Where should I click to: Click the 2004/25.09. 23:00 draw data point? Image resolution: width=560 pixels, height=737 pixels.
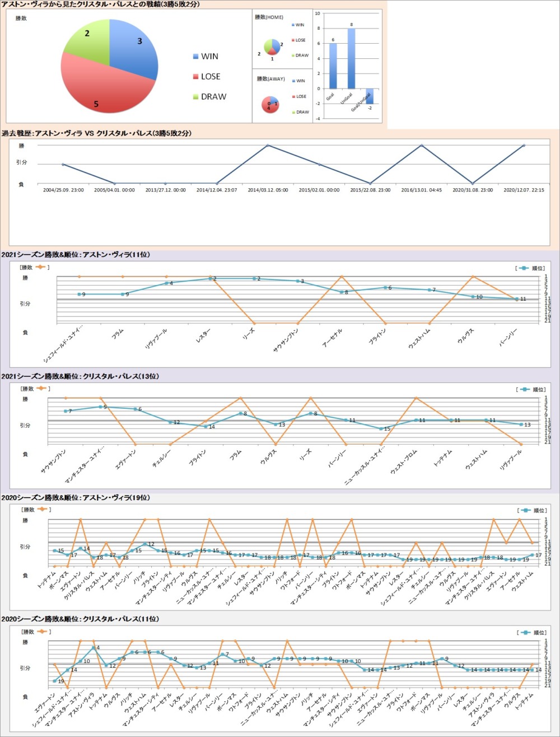coord(63,165)
